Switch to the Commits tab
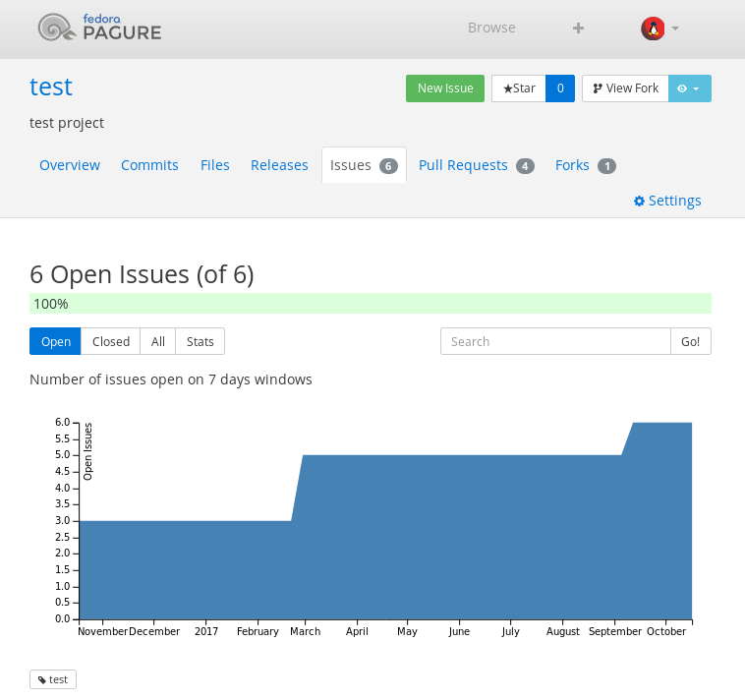Viewport: 745px width, 700px height. click(149, 165)
